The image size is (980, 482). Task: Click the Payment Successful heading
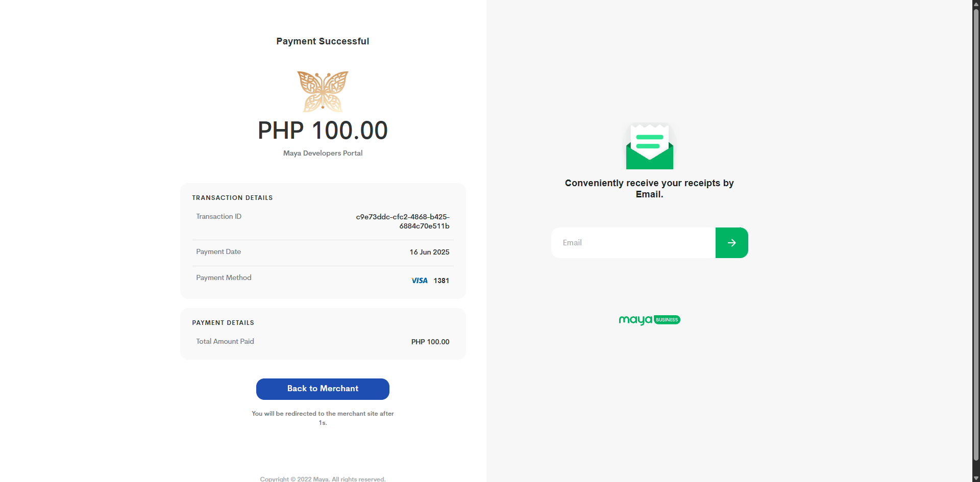tap(323, 41)
